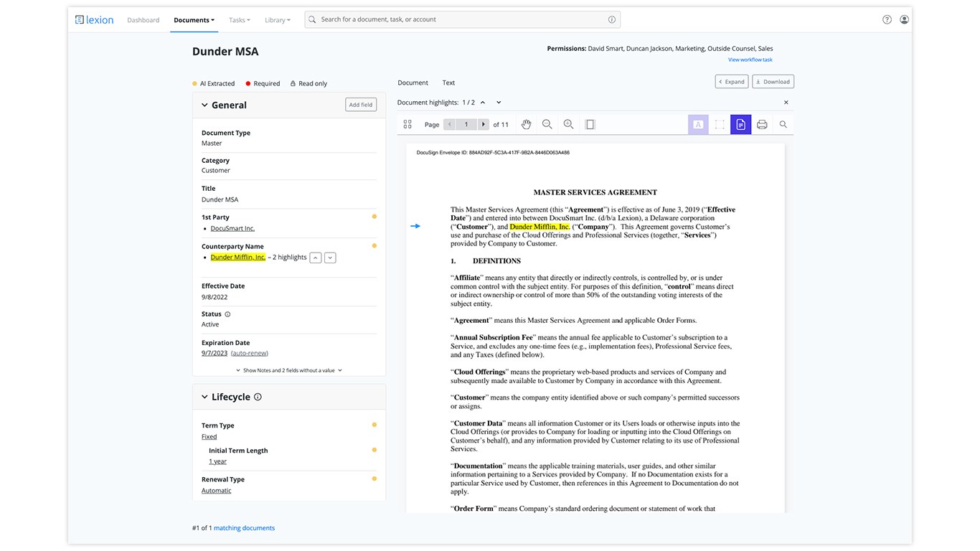The height and width of the screenshot is (551, 980).
Task: Zoom in on the document
Action: 568,124
